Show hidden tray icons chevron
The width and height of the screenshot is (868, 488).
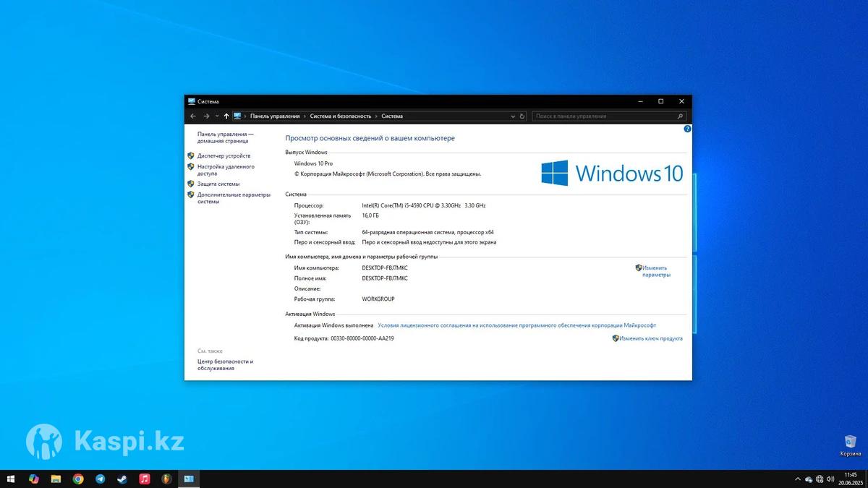798,479
